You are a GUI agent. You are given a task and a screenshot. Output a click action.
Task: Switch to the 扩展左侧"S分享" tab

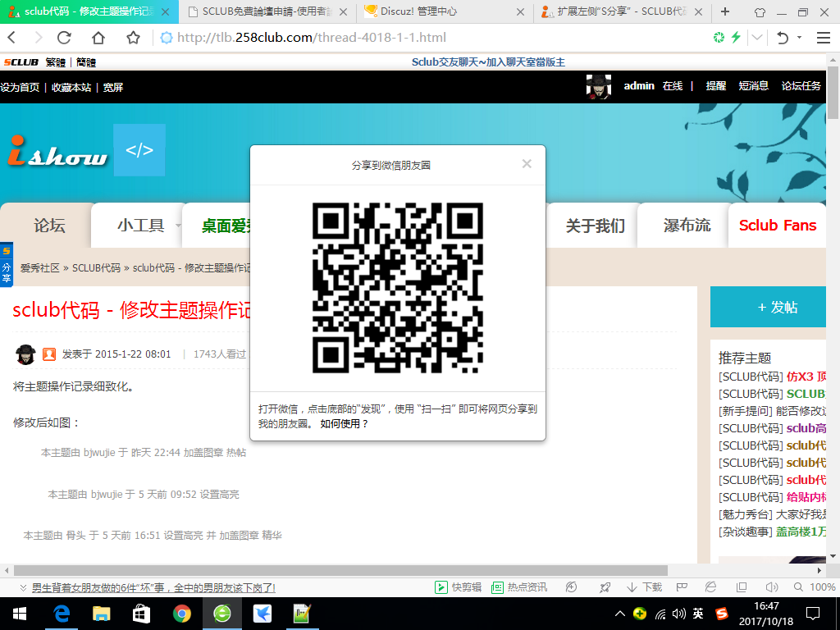click(622, 11)
